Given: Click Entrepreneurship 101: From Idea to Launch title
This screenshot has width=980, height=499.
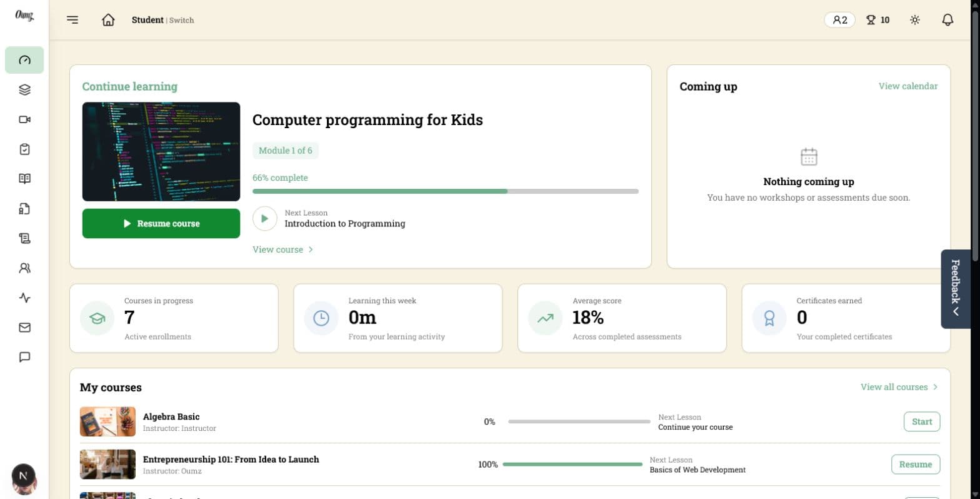Looking at the screenshot, I should coord(231,459).
